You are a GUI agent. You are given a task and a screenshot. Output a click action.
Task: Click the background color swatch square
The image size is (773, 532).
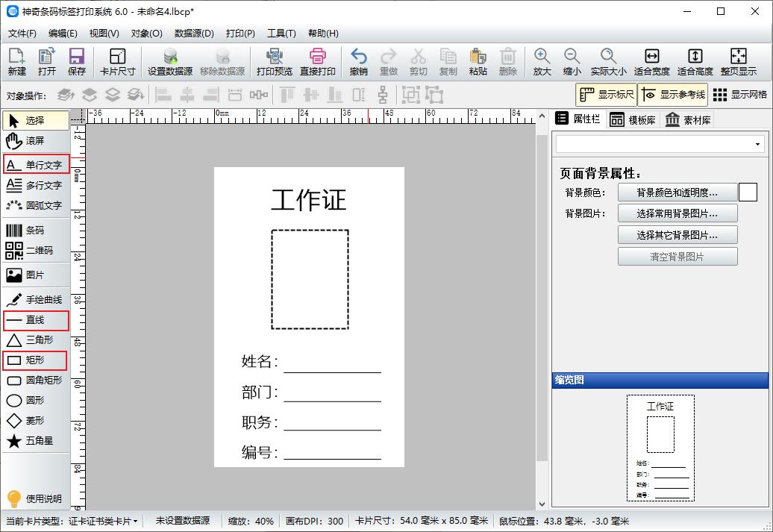[x=748, y=192]
